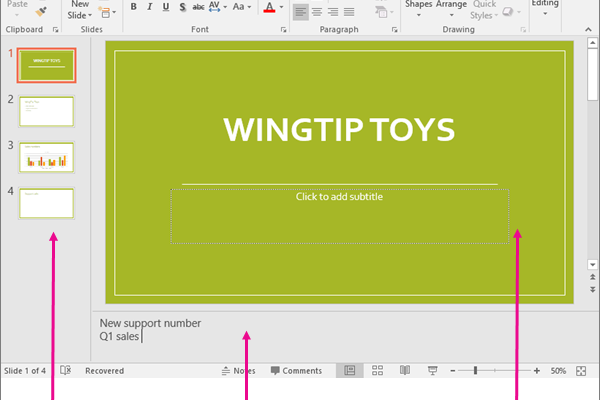Toggle strikethrough formatting
Viewport: 600px width, 400px height.
198,7
